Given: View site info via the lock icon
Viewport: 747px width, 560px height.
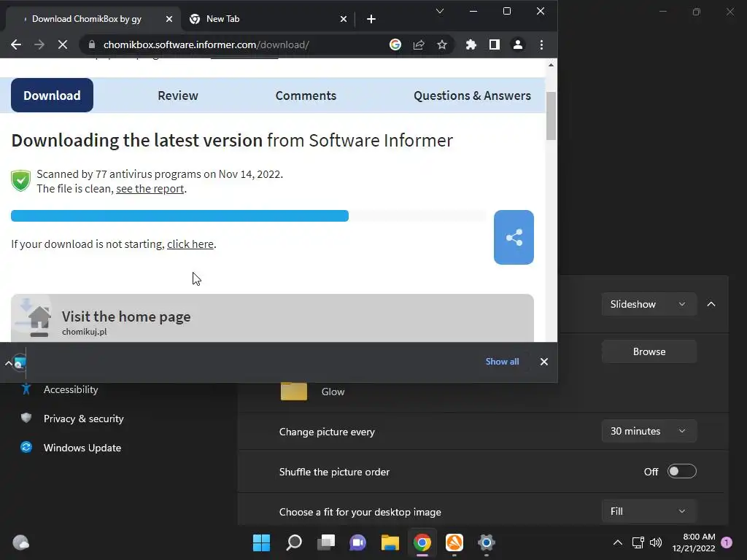Looking at the screenshot, I should click(x=92, y=44).
